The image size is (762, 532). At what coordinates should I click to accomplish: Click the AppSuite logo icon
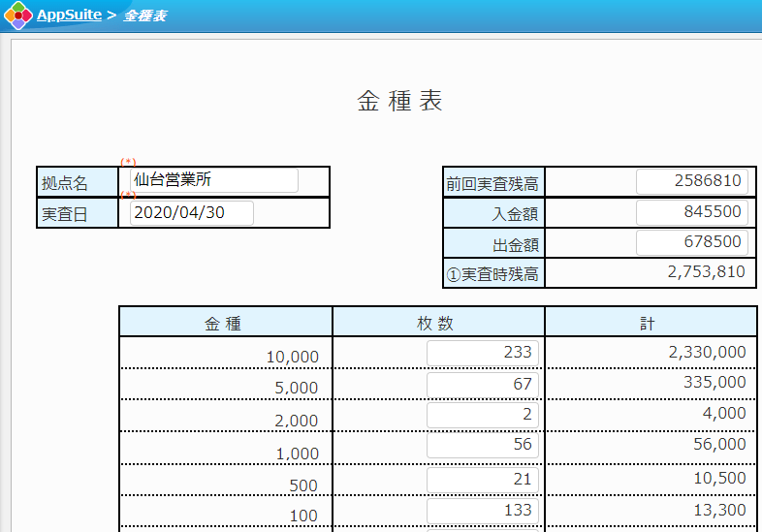tap(18, 16)
